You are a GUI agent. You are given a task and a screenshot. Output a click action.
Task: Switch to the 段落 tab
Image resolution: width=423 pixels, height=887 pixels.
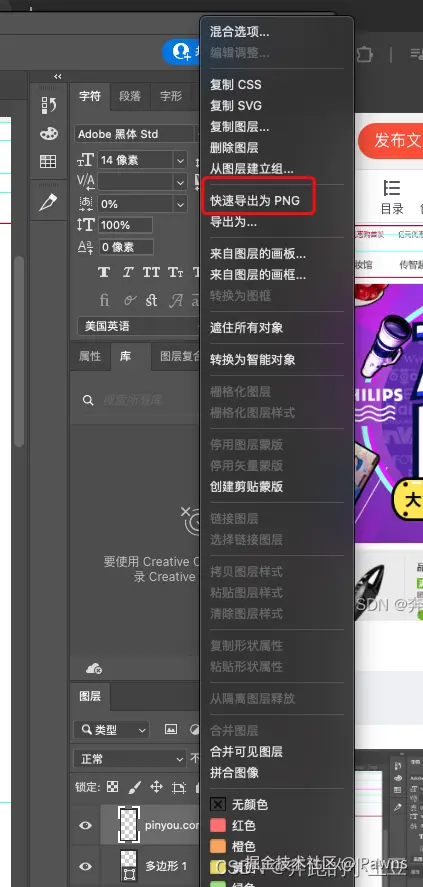(130, 96)
